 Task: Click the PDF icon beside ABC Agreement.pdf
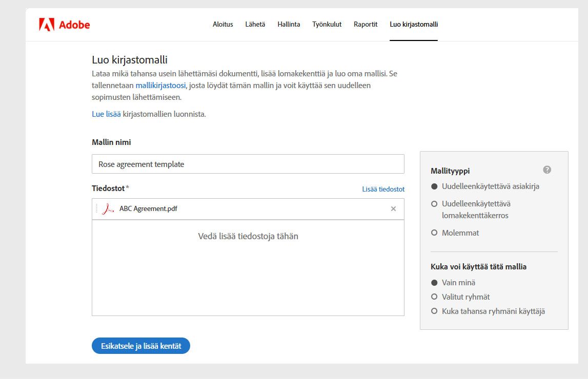108,209
